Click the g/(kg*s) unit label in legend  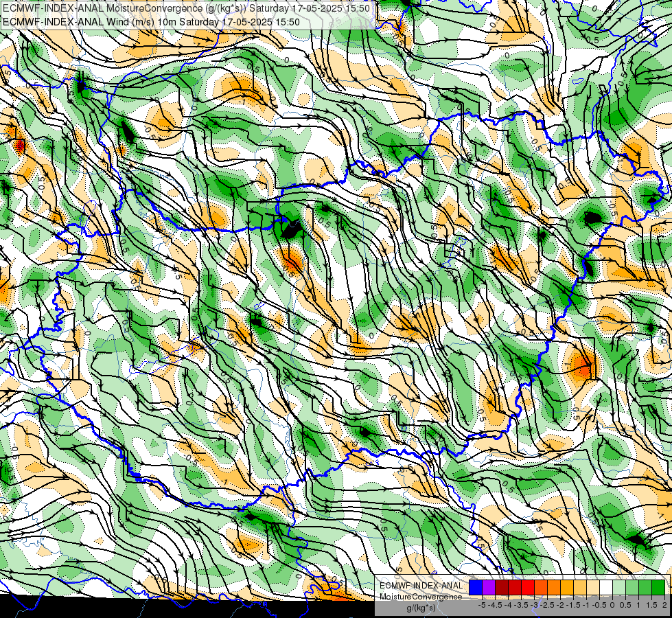point(421,608)
